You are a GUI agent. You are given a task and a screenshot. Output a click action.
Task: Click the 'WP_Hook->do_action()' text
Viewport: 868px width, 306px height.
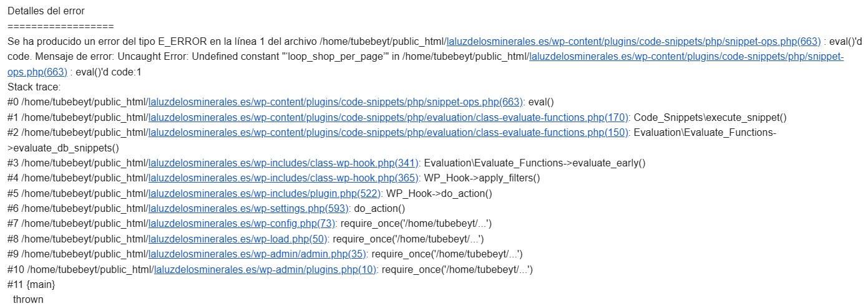pos(439,193)
